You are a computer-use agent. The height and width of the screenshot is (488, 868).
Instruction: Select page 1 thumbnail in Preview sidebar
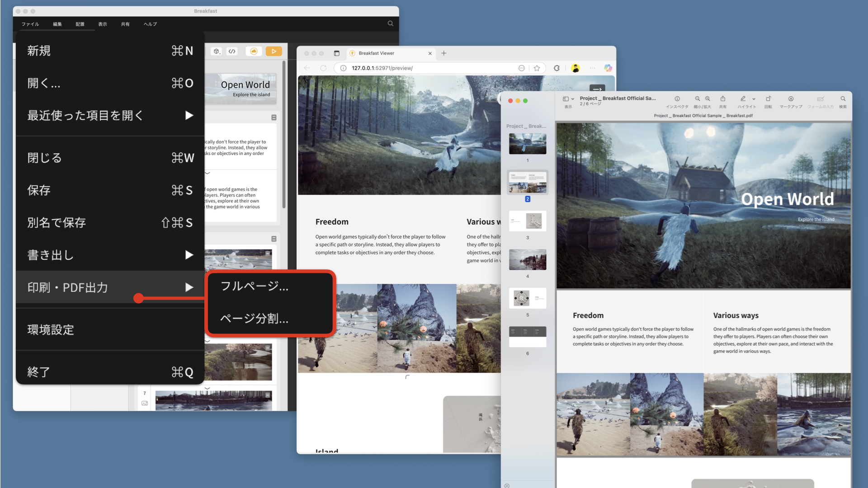(x=528, y=144)
